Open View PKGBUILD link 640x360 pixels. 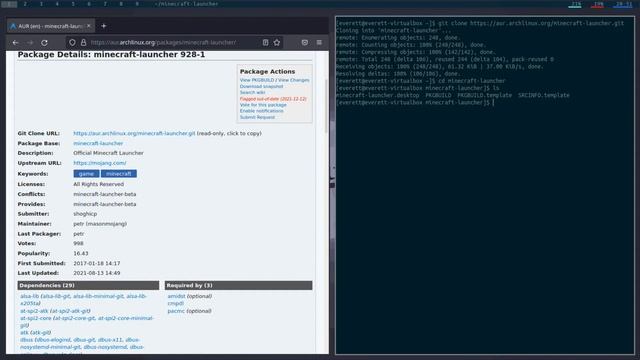(257, 80)
